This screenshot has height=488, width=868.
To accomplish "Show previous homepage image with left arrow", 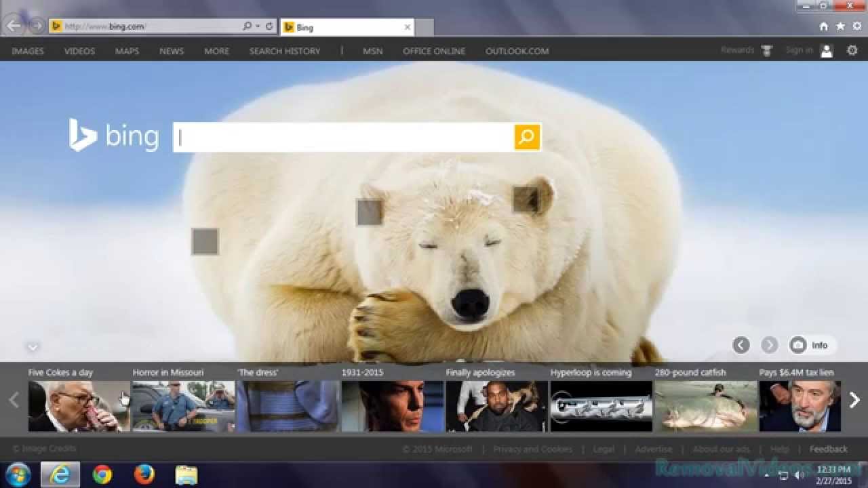I will tap(741, 345).
